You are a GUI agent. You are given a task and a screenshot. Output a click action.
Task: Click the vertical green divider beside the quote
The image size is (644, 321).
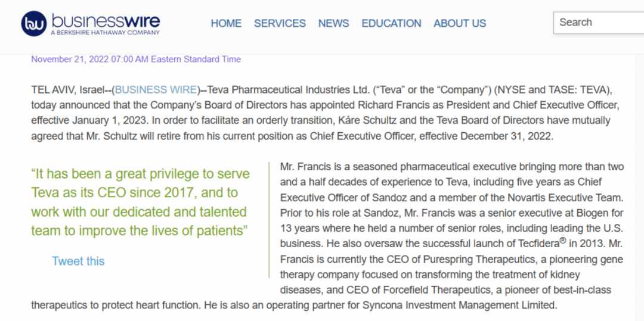(269, 220)
